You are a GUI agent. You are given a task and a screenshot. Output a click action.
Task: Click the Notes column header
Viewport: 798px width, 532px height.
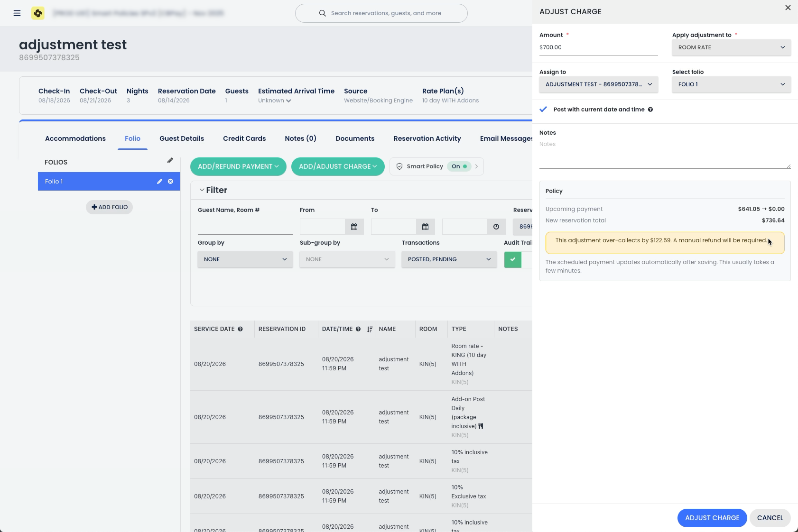(508, 329)
